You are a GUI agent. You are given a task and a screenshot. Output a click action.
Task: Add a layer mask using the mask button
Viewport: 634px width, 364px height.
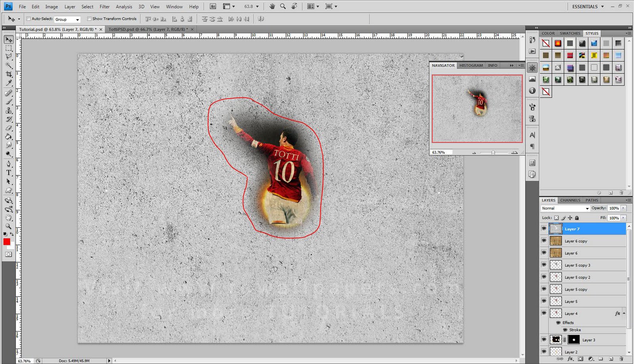point(581,359)
